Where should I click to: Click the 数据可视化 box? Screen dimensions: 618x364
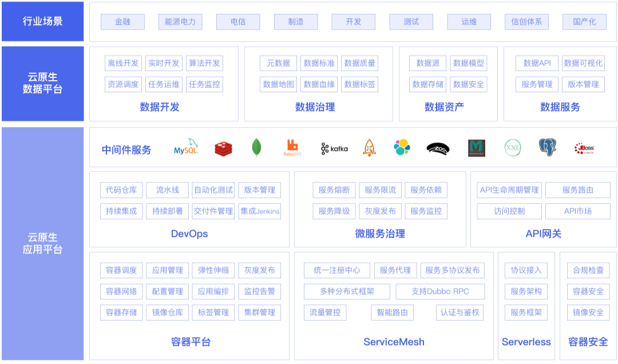click(583, 63)
